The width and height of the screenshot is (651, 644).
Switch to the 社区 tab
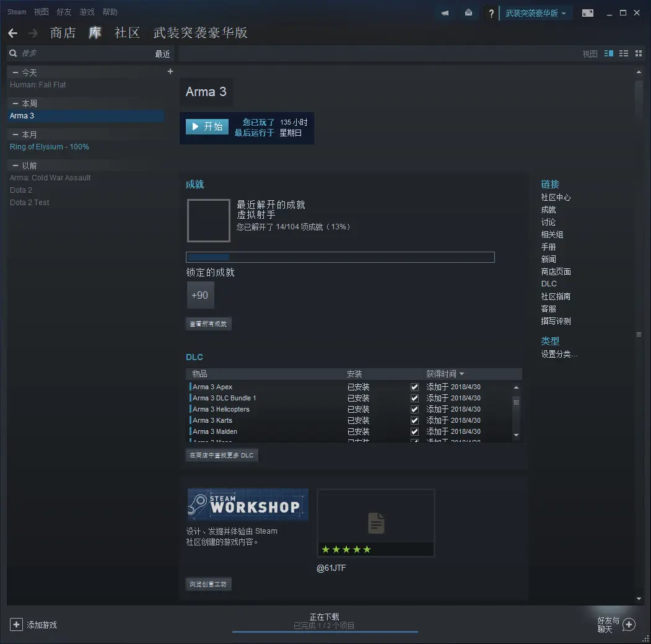(x=127, y=33)
